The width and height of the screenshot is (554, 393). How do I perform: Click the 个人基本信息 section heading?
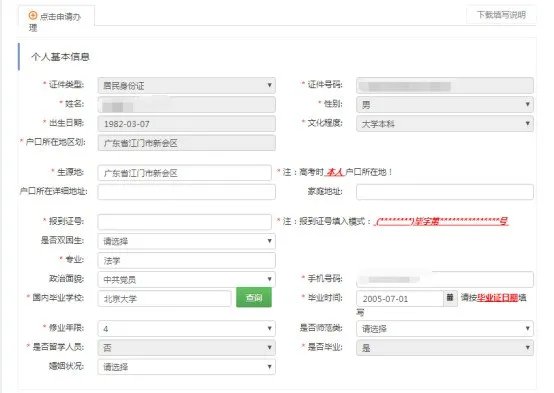pos(60,57)
